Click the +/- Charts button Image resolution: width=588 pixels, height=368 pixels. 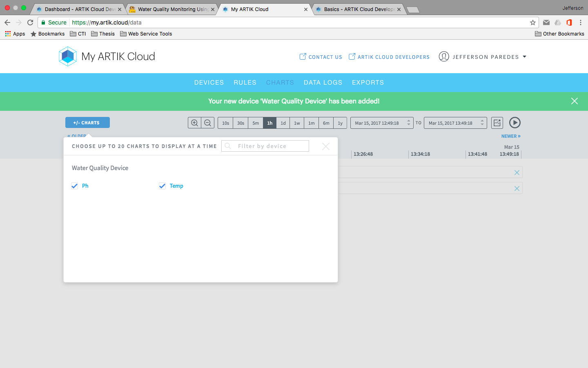pyautogui.click(x=87, y=123)
